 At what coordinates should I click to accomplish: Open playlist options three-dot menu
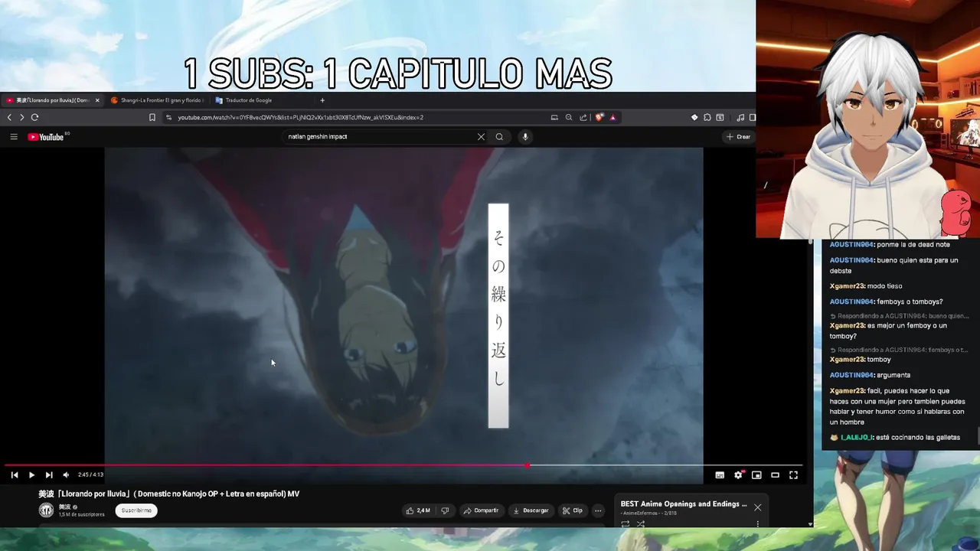[757, 524]
